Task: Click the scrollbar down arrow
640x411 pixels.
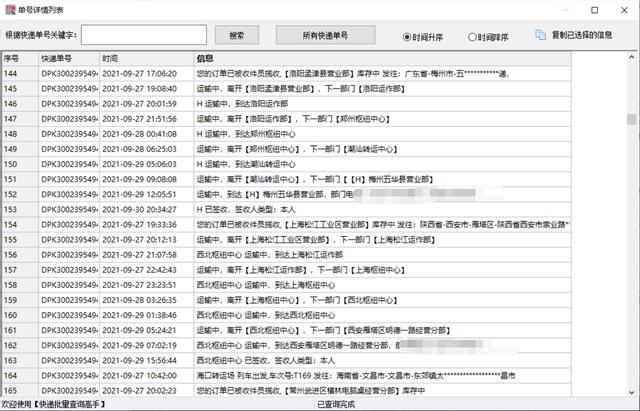Action: 631,392
